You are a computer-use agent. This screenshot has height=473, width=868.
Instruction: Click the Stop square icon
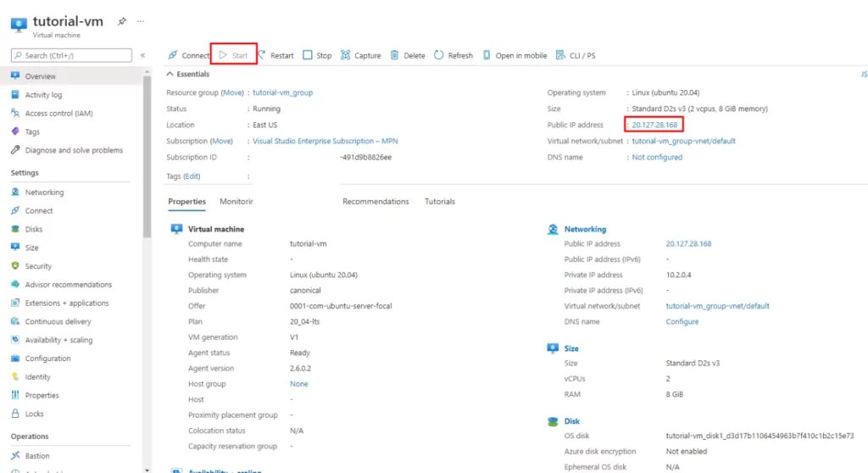point(307,55)
